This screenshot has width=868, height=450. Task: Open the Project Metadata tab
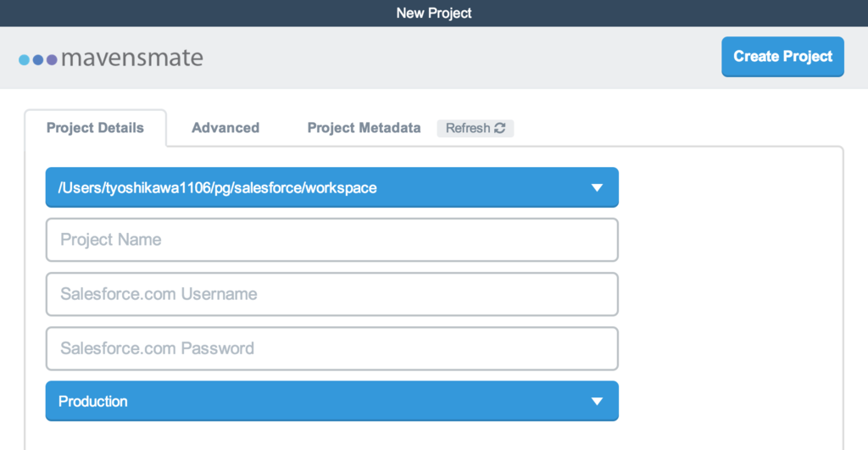tap(364, 128)
